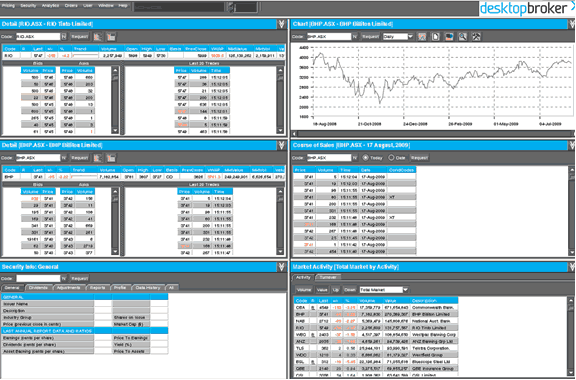The height and width of the screenshot is (380, 576).
Task: Open chart tools hammer icon
Action: point(476,37)
